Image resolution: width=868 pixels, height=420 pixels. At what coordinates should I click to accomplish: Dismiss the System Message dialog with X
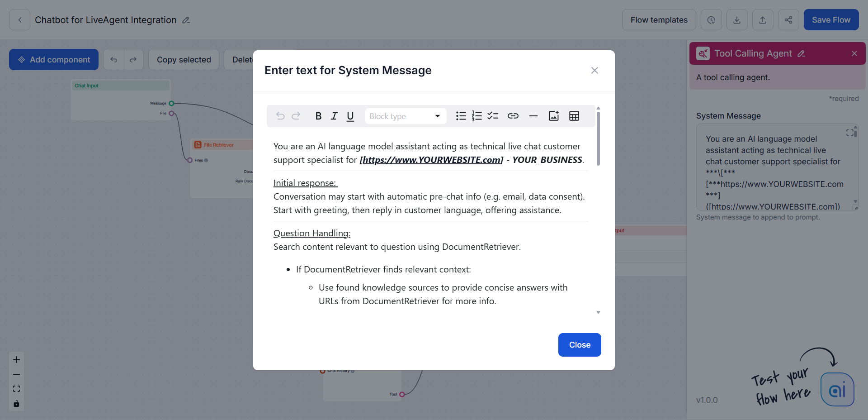click(x=594, y=71)
